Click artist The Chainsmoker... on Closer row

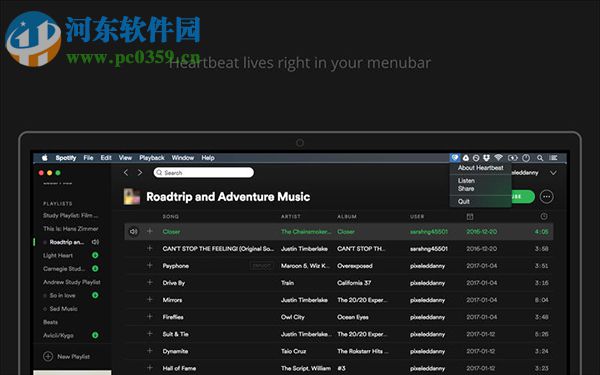point(306,232)
